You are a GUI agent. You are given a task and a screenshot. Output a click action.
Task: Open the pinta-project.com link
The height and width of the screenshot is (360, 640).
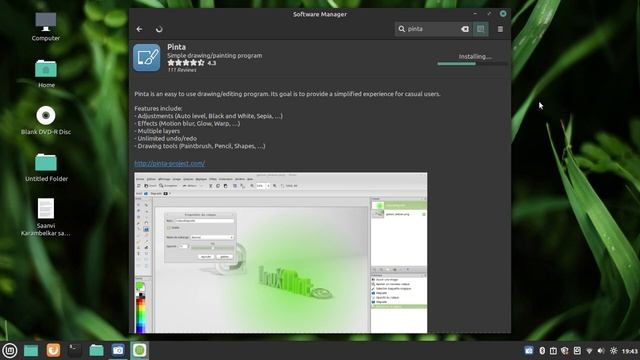pos(170,163)
